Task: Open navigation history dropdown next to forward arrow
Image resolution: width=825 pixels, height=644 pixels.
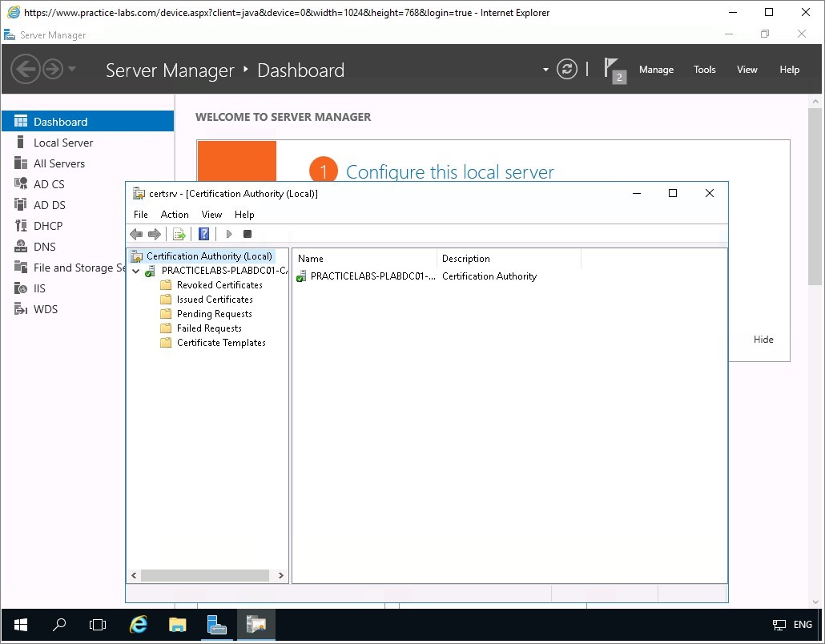Action: [73, 69]
